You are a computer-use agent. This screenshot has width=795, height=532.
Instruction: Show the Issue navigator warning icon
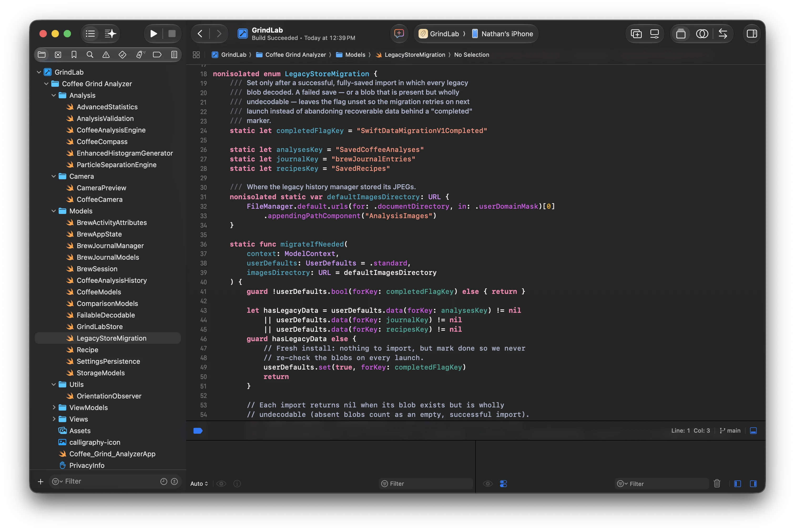(x=106, y=55)
